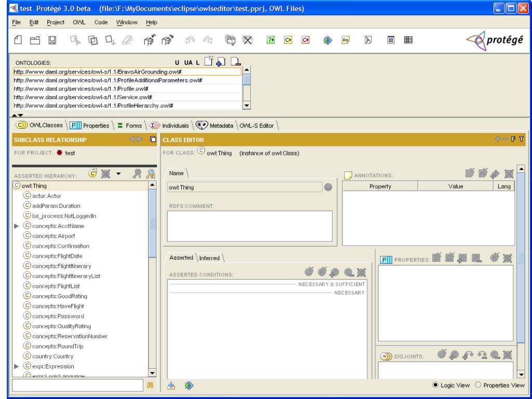Click the New Project toolbar icon
Screen dimensions: 532x399
pos(18,40)
